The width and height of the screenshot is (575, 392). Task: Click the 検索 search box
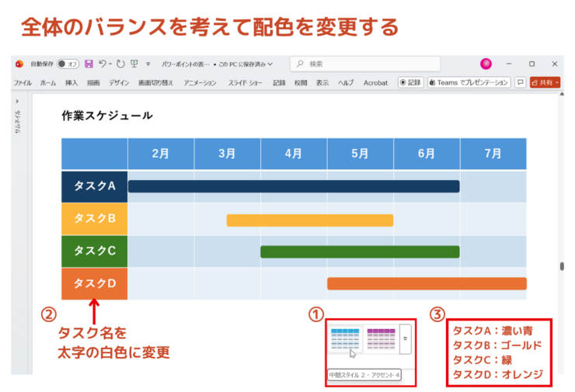pos(365,64)
